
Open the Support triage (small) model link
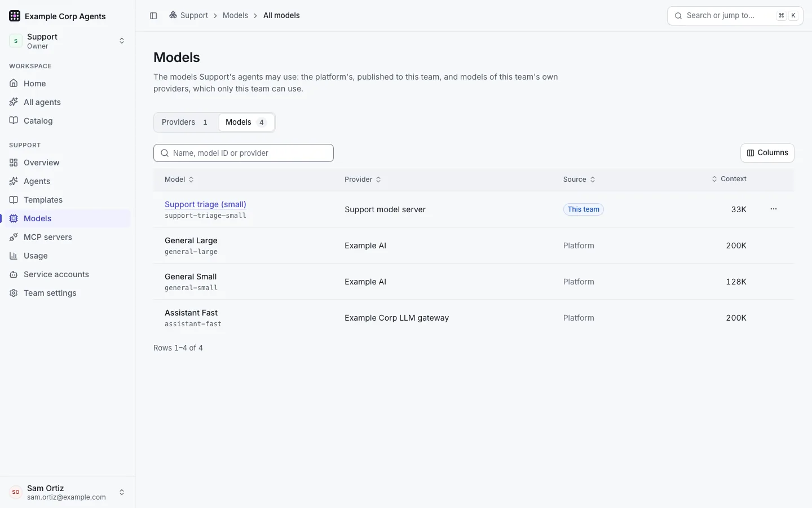(205, 204)
